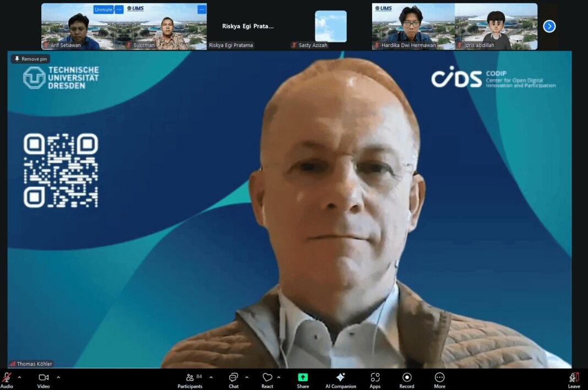This screenshot has height=390, width=588.
Task: Click the Unmute button on Arif Setiawan's tile
Action: click(x=103, y=9)
